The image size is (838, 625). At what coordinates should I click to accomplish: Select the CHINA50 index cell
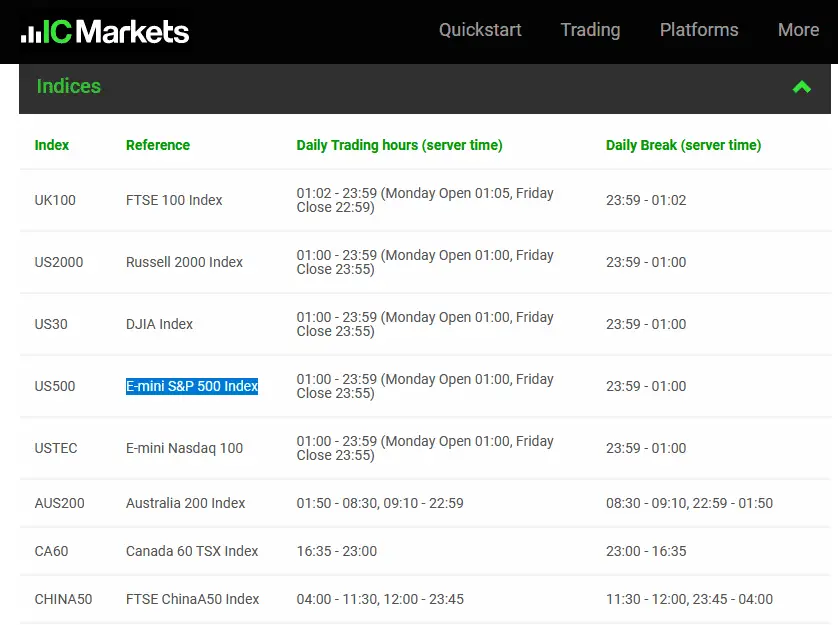(x=63, y=599)
